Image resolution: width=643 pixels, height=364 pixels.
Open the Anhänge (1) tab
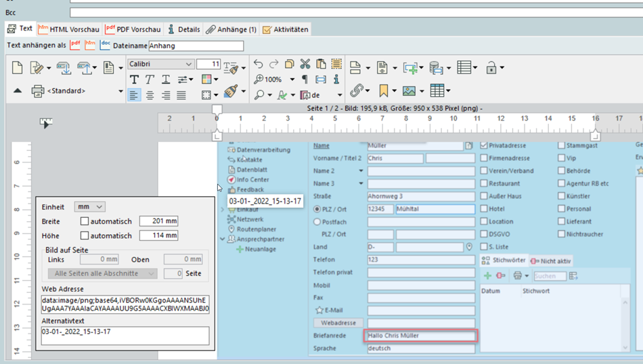(x=231, y=29)
